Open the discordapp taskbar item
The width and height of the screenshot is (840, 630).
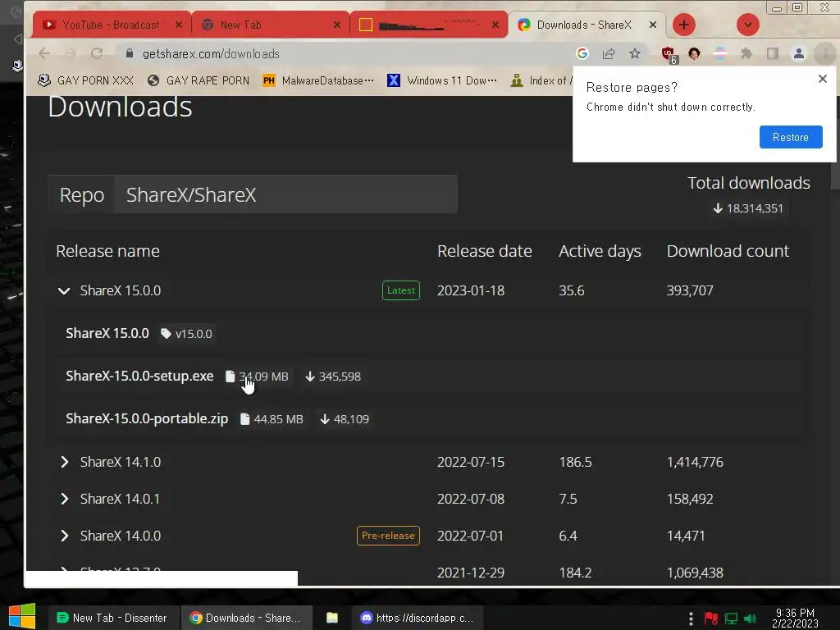pyautogui.click(x=418, y=618)
